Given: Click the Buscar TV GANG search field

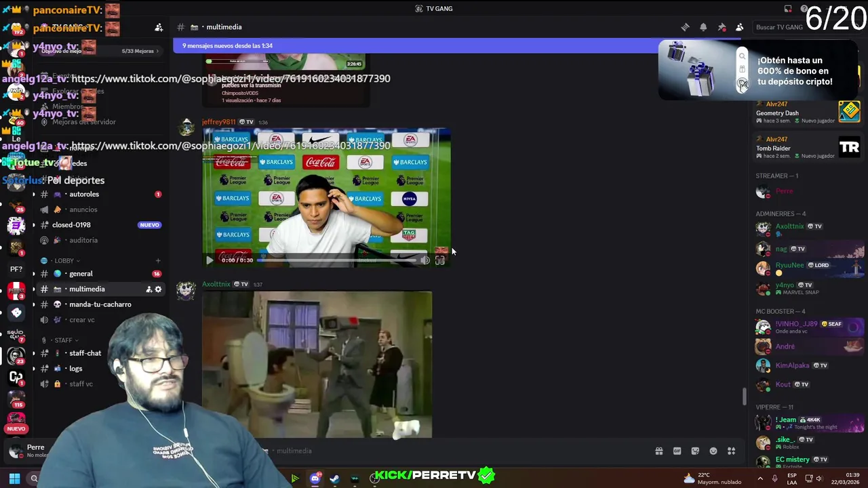Looking at the screenshot, I should (x=779, y=27).
